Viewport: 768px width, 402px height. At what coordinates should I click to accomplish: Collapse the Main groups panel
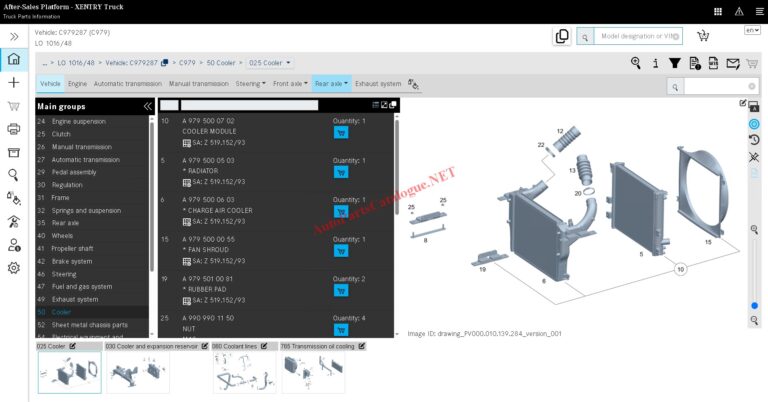[x=147, y=106]
